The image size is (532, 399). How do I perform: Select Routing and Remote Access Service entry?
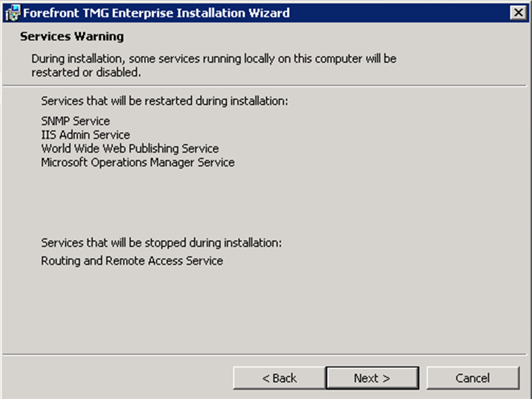pyautogui.click(x=132, y=261)
